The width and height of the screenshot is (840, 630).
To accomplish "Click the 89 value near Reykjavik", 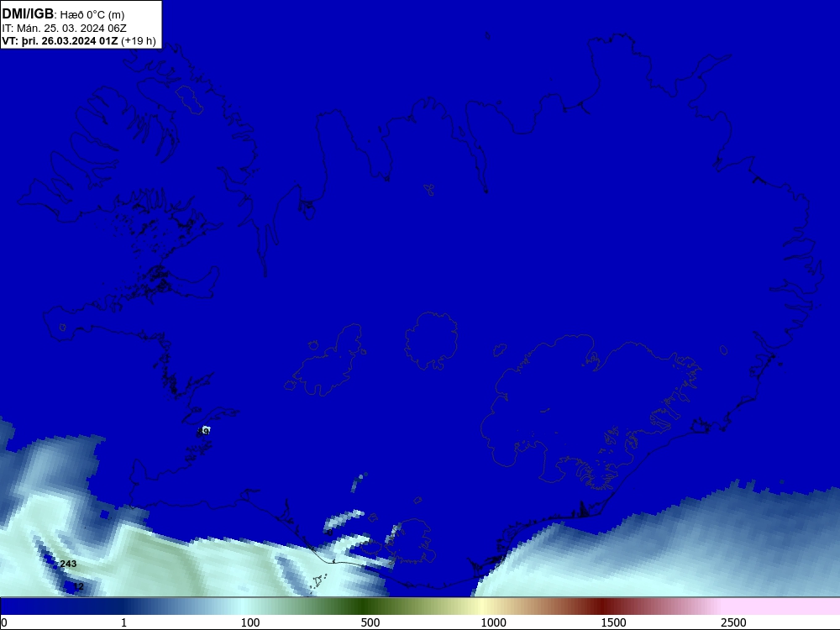I will click(x=203, y=431).
